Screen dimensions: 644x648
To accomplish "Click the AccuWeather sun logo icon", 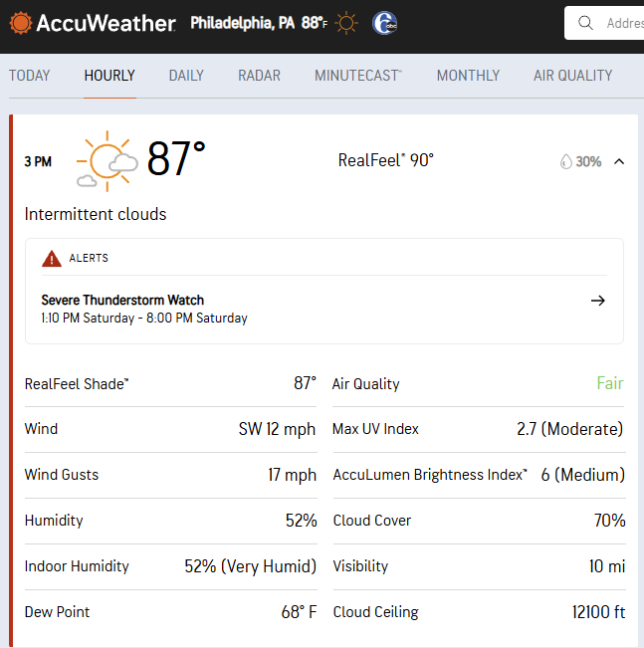I will click(x=21, y=23).
